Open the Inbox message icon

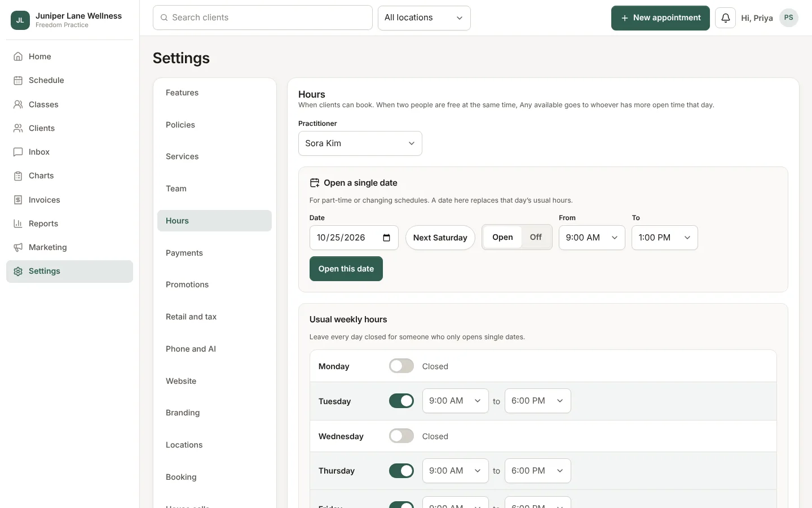[18, 152]
